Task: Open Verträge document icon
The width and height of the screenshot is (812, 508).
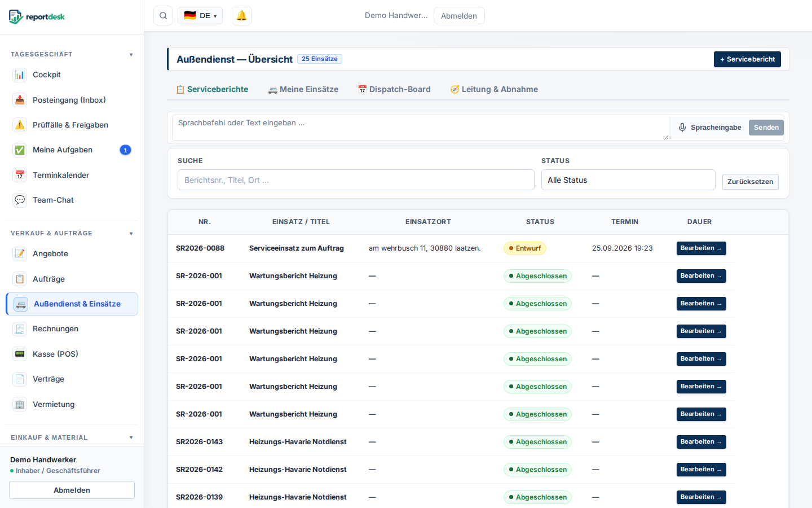Action: pos(20,379)
